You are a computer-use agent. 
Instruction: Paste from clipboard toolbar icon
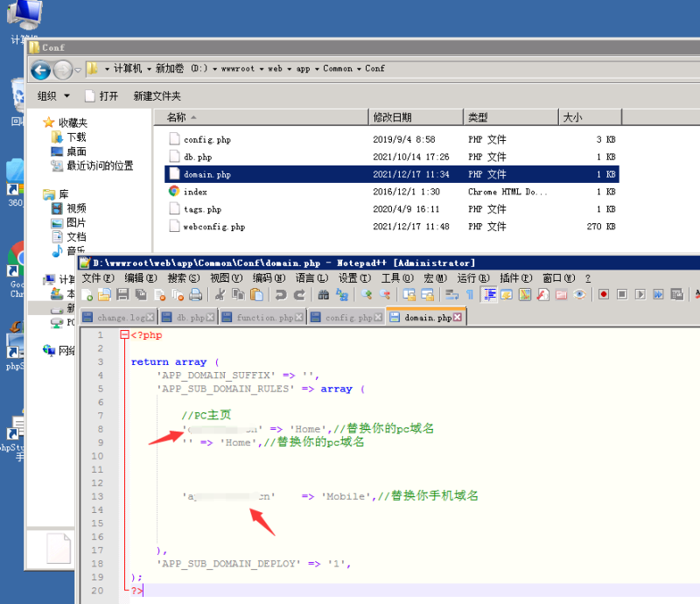point(256,295)
